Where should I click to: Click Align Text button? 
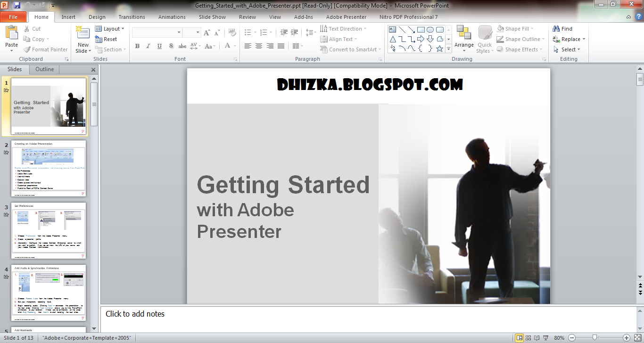pos(339,39)
